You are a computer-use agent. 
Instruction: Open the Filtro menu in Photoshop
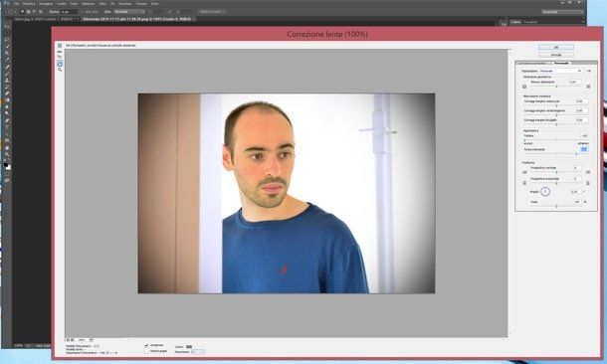(x=102, y=4)
